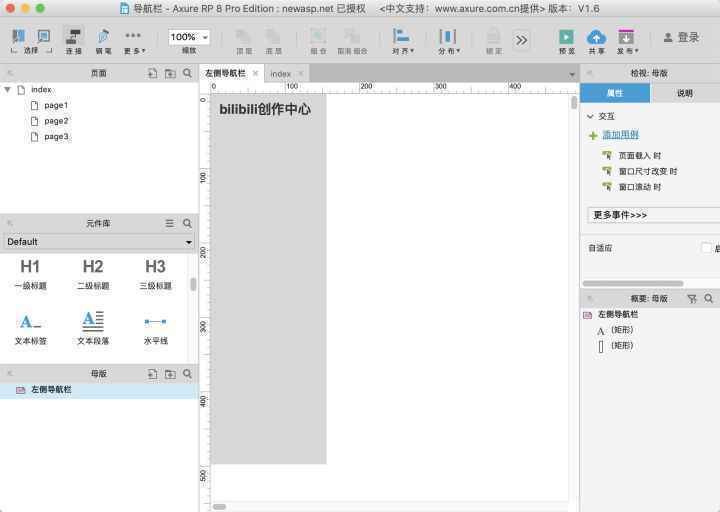Viewport: 720px width, 512px height.
Task: Start preview with the 预览 button
Action: coord(567,40)
